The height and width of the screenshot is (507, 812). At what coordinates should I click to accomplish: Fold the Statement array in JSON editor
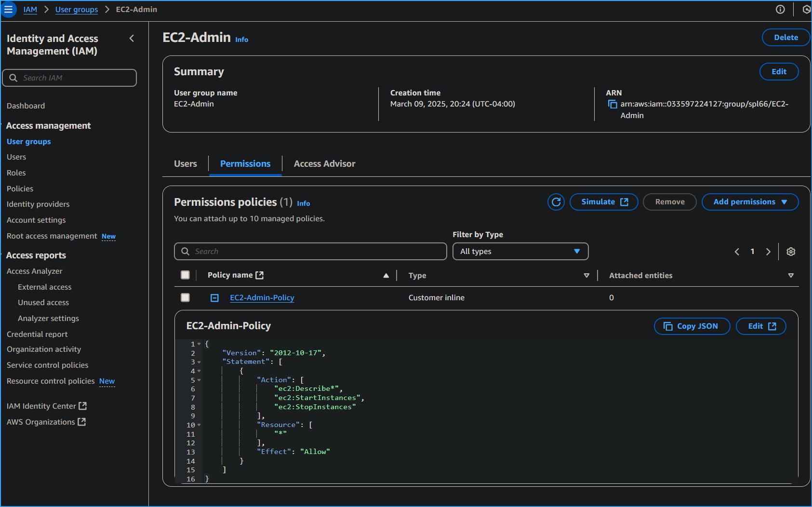click(199, 362)
